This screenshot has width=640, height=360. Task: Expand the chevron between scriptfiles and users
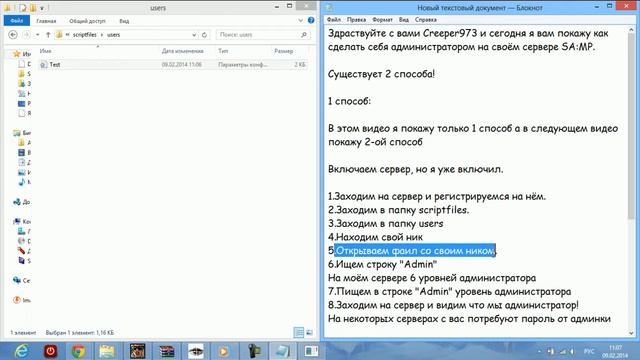[x=102, y=35]
